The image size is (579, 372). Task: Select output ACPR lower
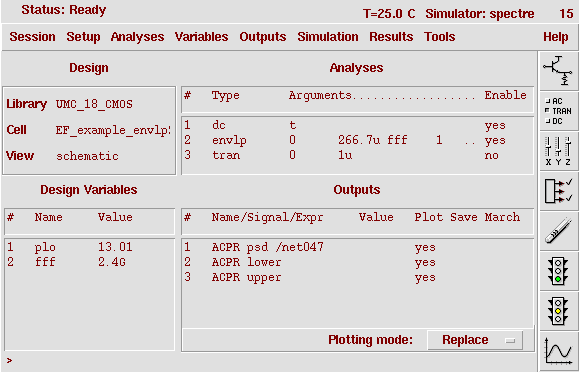click(357, 262)
